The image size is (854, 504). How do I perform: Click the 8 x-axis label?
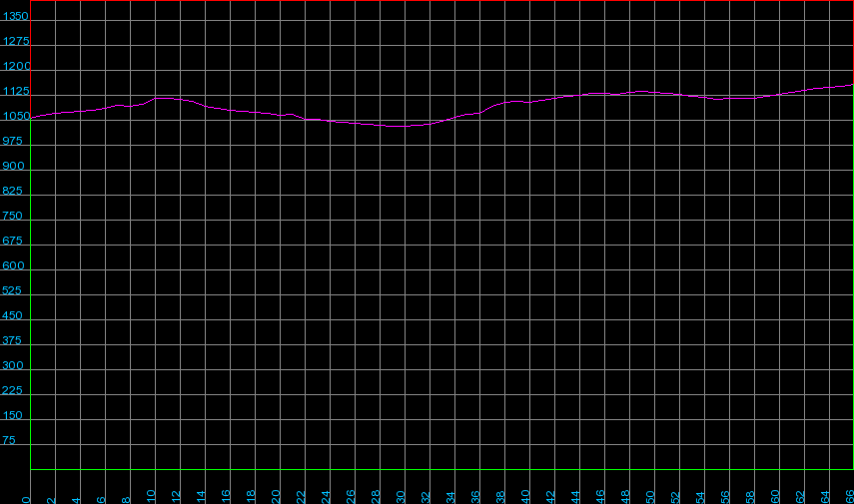126,500
